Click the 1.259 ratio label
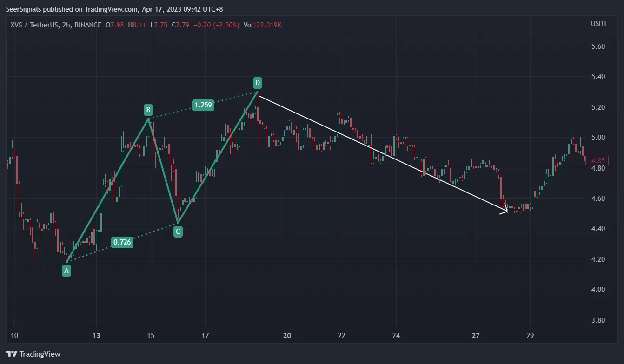This screenshot has width=624, height=364. coord(203,105)
